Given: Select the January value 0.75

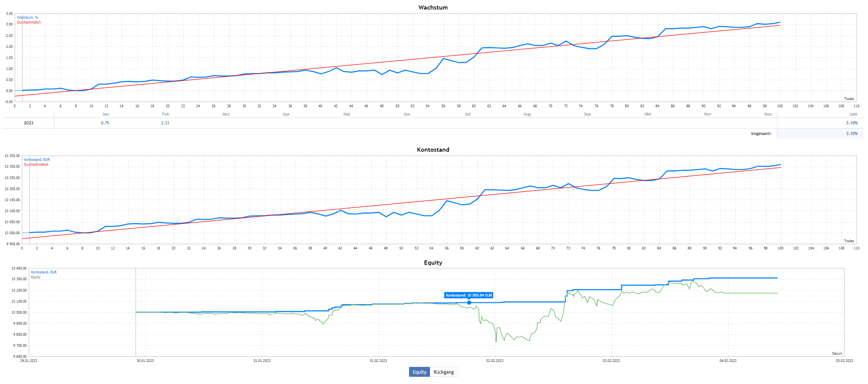Looking at the screenshot, I should click(105, 123).
